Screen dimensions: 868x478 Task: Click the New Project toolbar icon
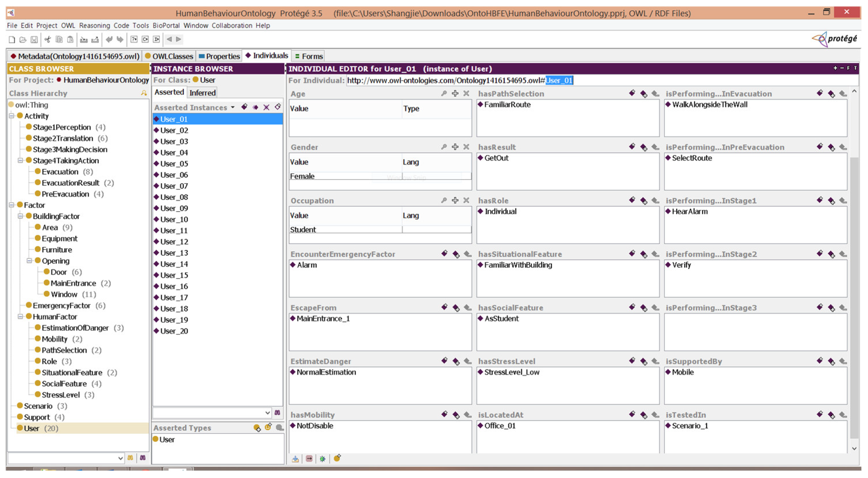(12, 39)
